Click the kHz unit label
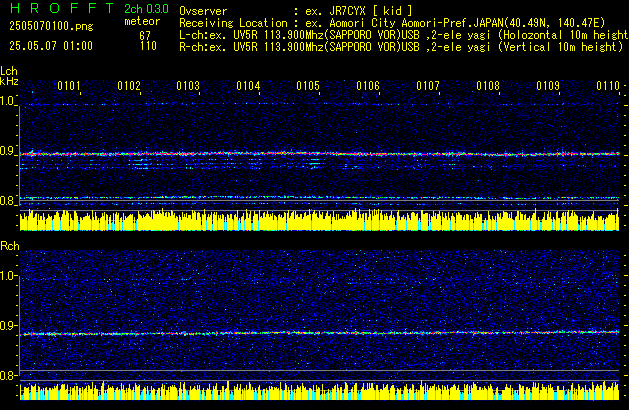The image size is (629, 410). click(x=9, y=81)
